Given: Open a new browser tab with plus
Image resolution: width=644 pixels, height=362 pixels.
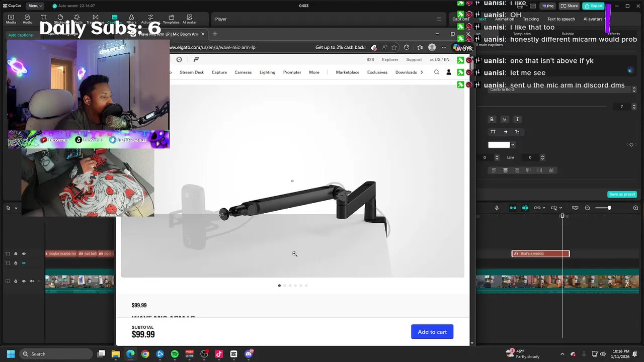Looking at the screenshot, I should 215,34.
